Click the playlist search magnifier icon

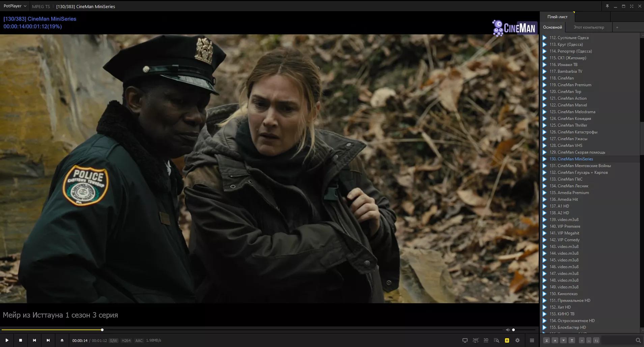(638, 340)
